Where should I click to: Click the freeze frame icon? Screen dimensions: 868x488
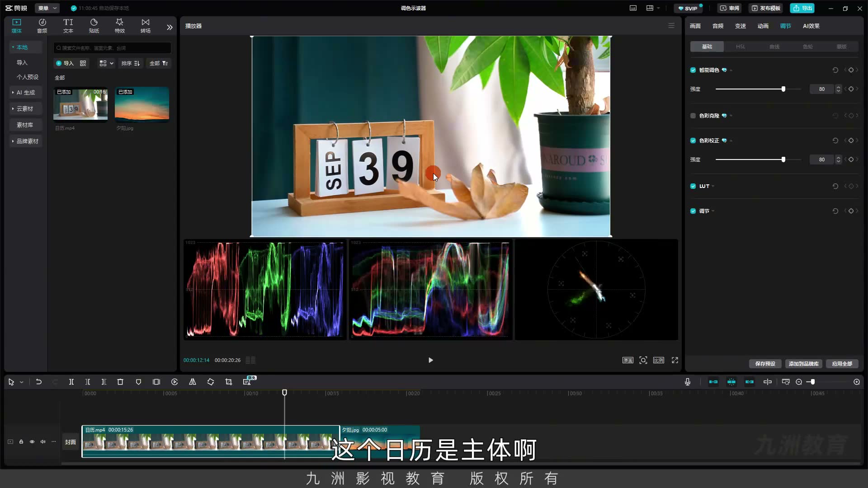point(156,382)
